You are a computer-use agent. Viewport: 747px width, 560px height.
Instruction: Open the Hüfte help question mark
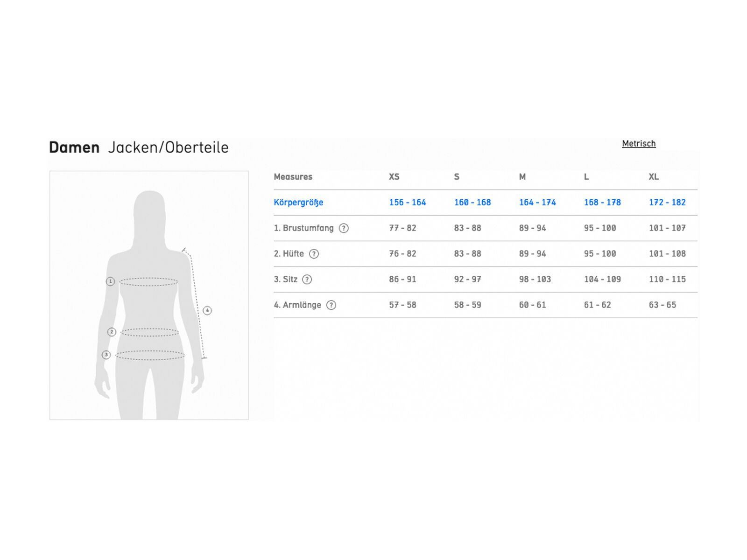[314, 254]
